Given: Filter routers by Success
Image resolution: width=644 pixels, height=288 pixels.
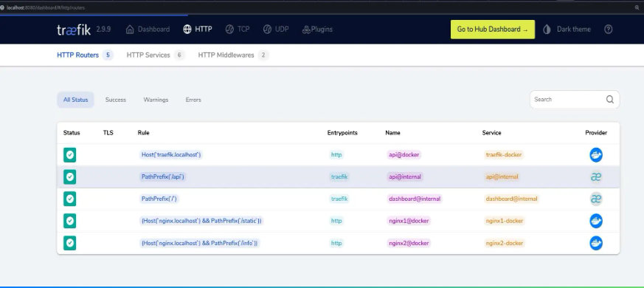Looking at the screenshot, I should pyautogui.click(x=115, y=100).
